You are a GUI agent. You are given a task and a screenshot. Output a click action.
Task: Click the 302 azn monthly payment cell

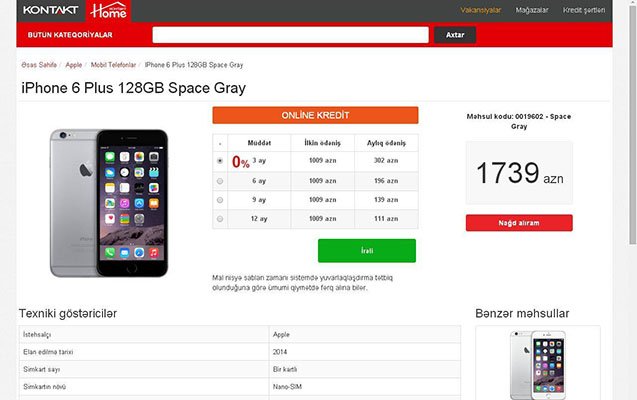pyautogui.click(x=386, y=161)
